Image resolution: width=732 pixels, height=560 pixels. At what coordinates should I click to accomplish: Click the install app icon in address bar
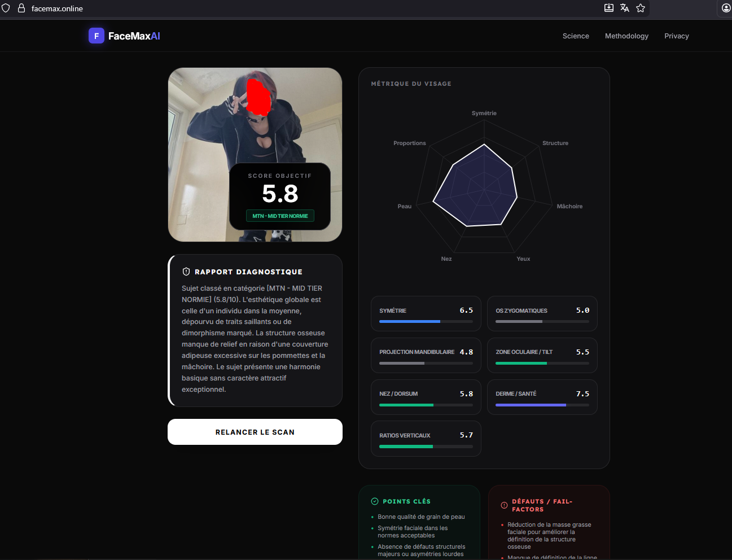pos(608,8)
